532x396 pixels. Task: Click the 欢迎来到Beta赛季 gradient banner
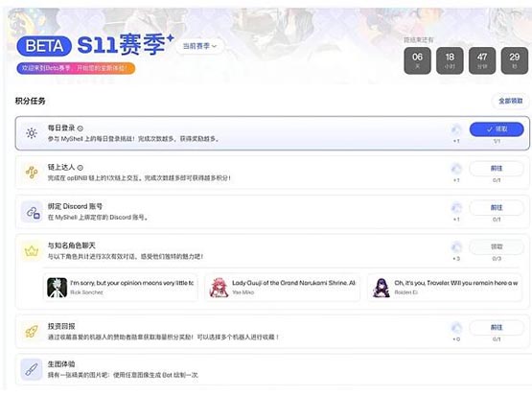point(76,68)
